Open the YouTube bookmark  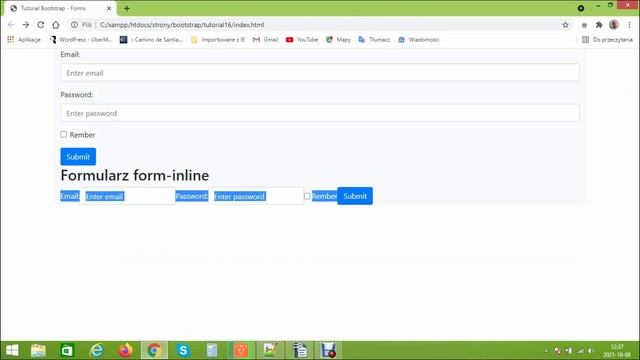point(302,40)
